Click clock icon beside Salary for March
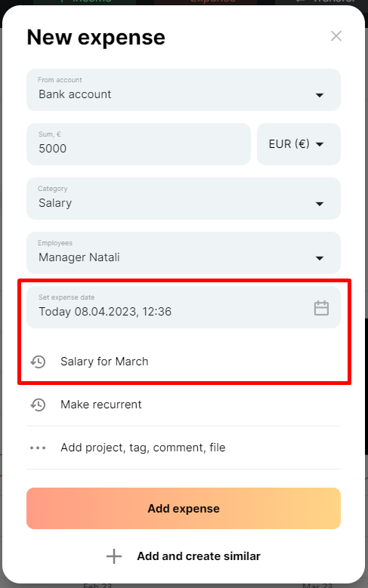Viewport: 368px width, 588px height. [38, 362]
